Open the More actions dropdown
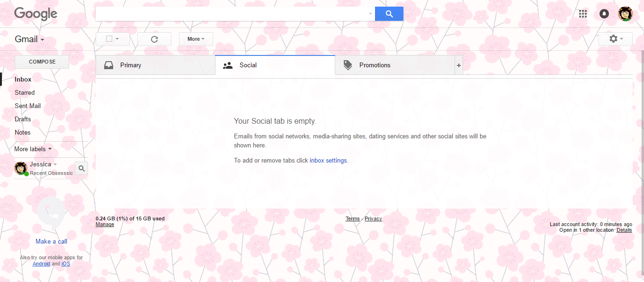The height and width of the screenshot is (282, 644). click(x=196, y=39)
